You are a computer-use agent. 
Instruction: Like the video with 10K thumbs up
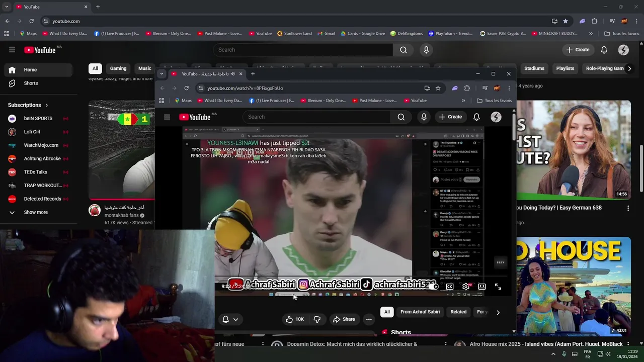[x=295, y=319]
